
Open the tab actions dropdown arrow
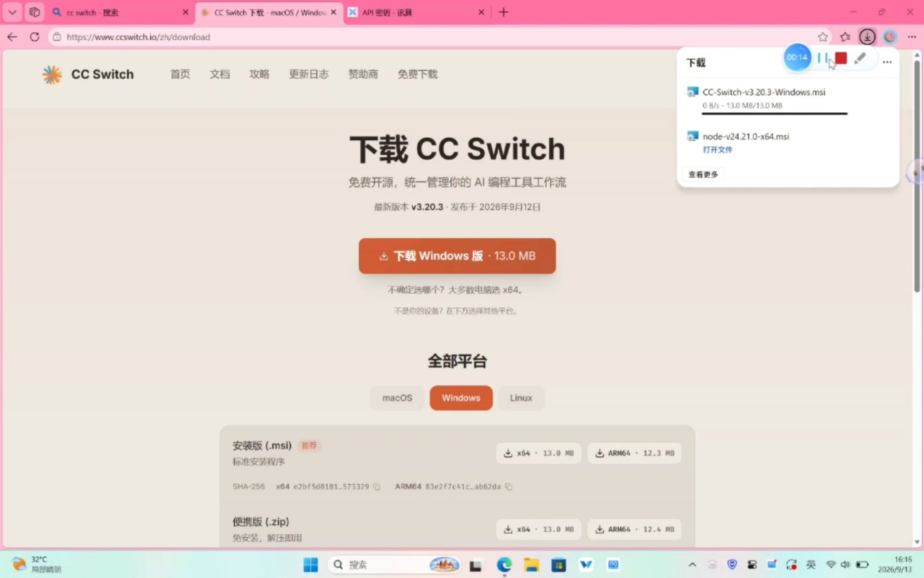click(12, 12)
